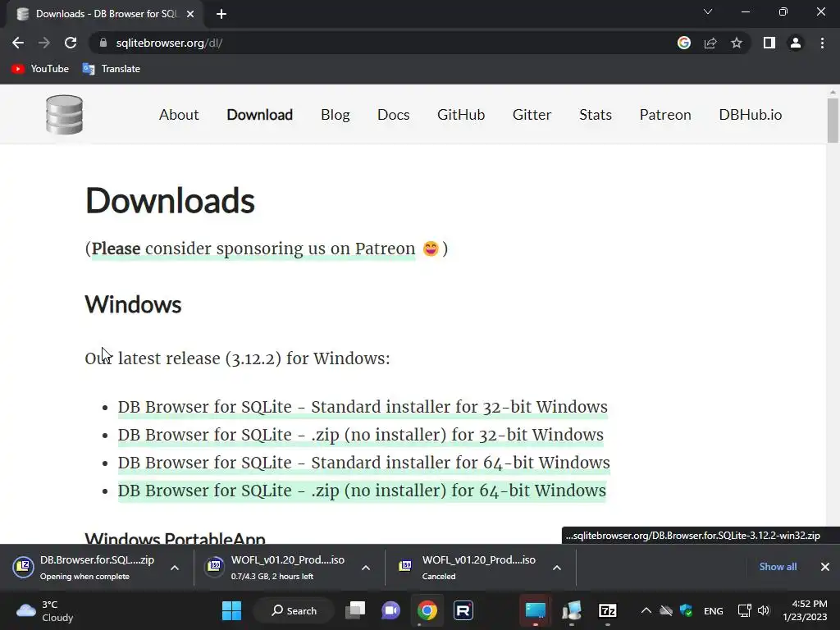Open the R app icon in taskbar
Image resolution: width=840 pixels, height=630 pixels.
coord(463,610)
